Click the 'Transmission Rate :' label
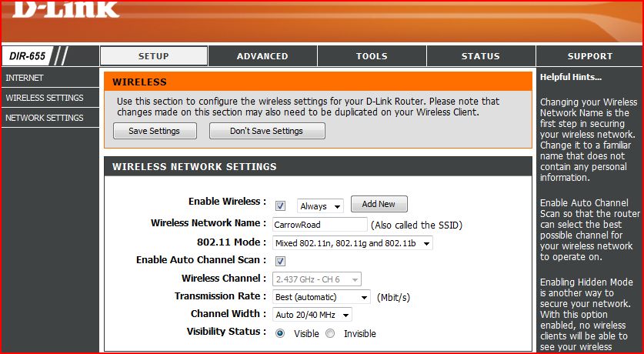Viewport: 644px width, 354px height. tap(220, 296)
